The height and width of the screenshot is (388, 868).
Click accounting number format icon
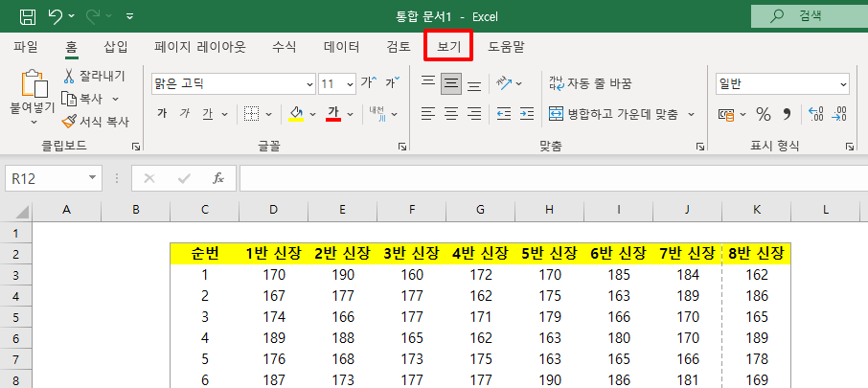tap(726, 115)
